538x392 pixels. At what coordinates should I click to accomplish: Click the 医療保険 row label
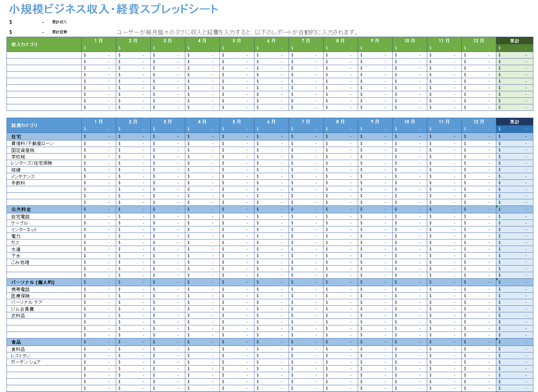point(20,296)
